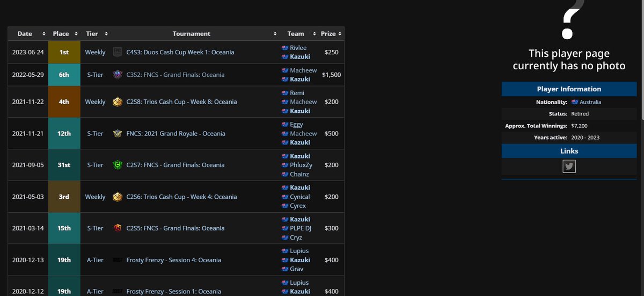Click the C2S7 FNCS Grand Finals icon
644x296 pixels.
pos(118,165)
